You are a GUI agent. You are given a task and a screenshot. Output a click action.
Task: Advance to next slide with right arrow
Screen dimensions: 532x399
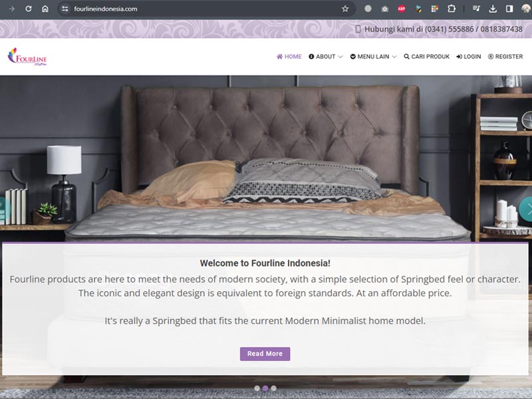coord(525,209)
